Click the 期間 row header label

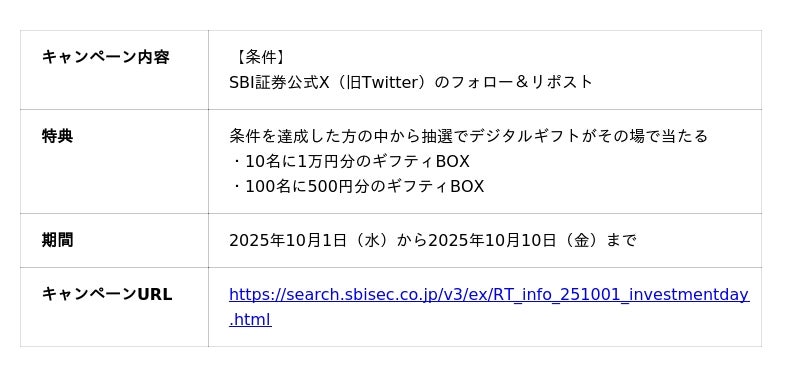click(57, 240)
